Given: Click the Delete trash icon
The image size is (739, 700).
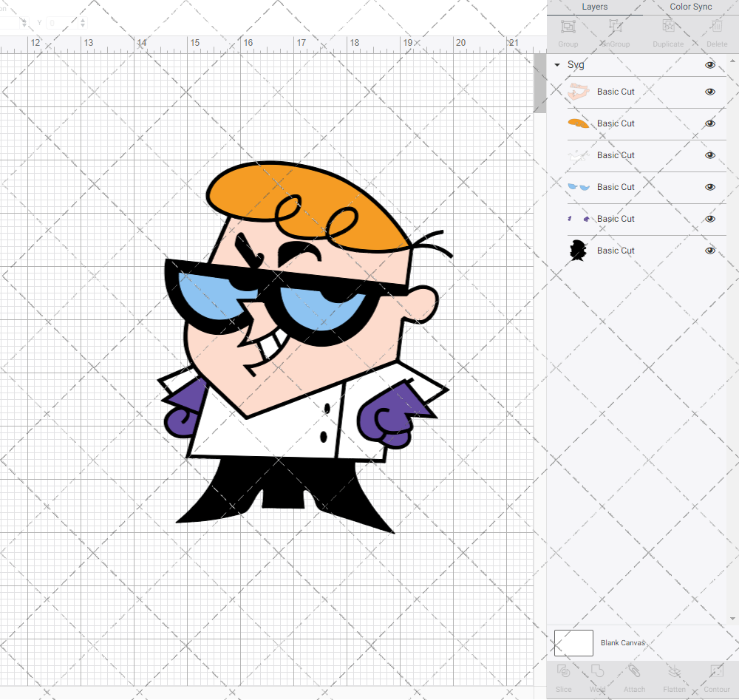Looking at the screenshot, I should pyautogui.click(x=717, y=27).
